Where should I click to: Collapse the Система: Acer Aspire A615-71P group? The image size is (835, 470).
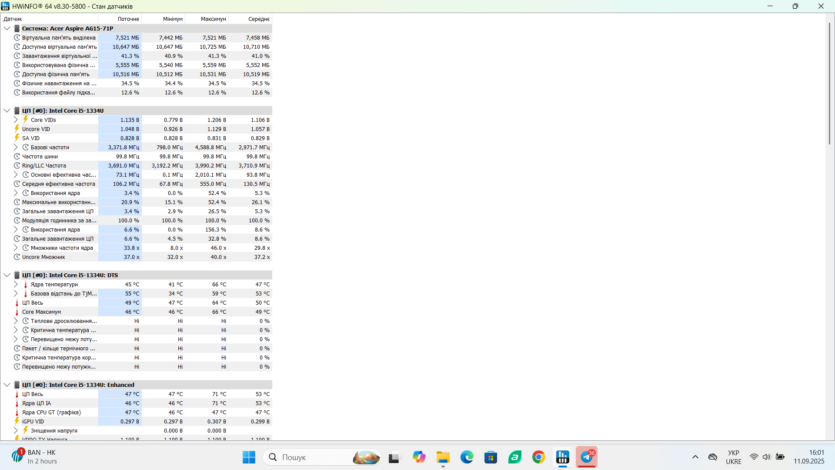coord(7,28)
